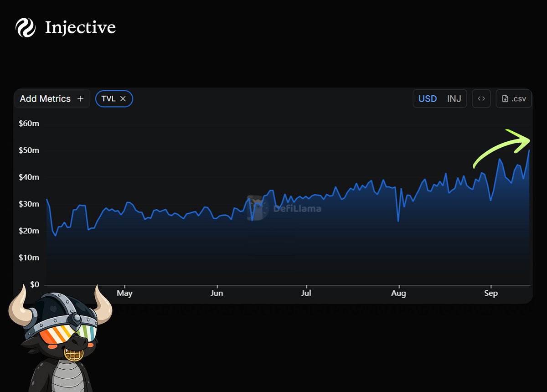Switch denomination to USD
Viewport: 547px width, 392px height.
428,98
